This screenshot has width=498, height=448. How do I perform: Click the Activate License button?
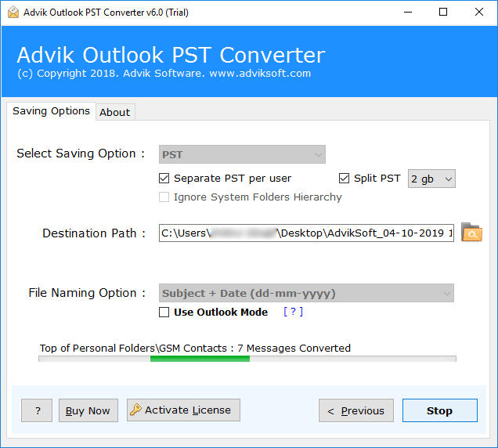coord(183,410)
